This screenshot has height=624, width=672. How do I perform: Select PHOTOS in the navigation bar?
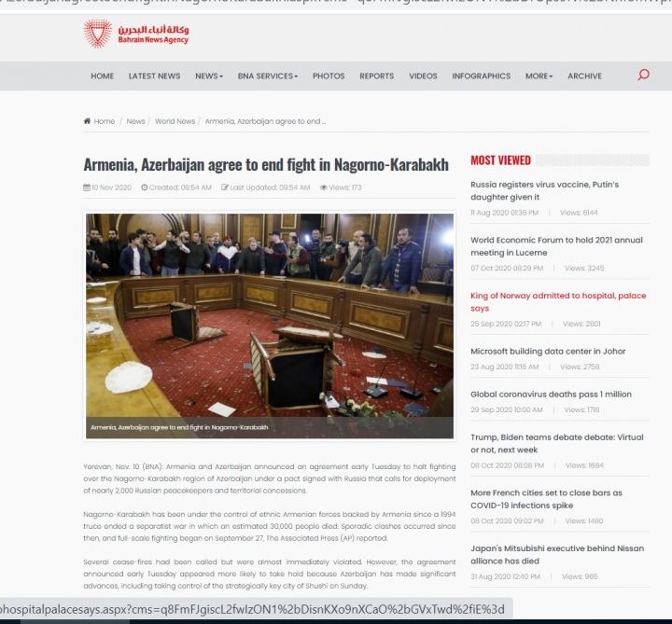(x=328, y=76)
